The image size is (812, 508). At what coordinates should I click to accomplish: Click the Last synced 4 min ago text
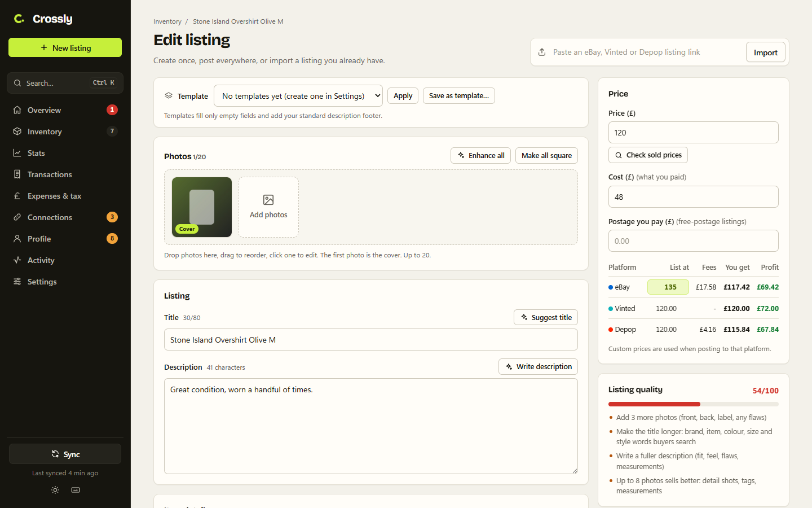pos(65,473)
